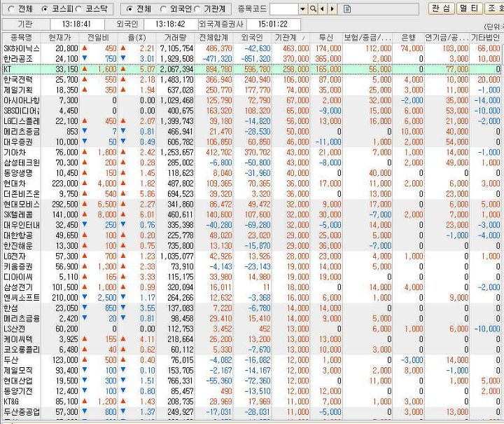This screenshot has width=504, height=424.
Task: Select the 기관계 radio button
Action: pyautogui.click(x=197, y=8)
